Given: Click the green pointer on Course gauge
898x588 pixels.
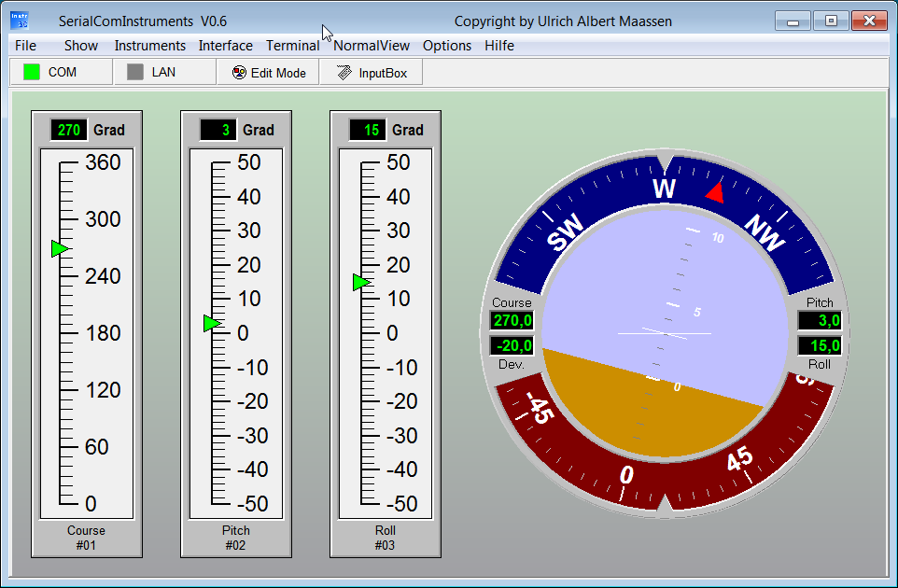Looking at the screenshot, I should [60, 249].
